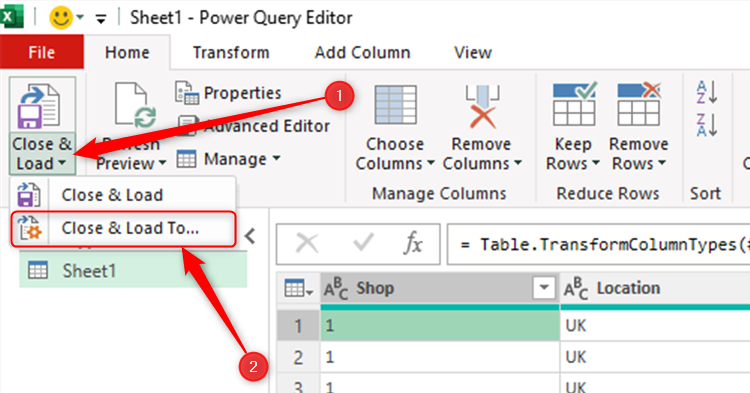
Task: Choose Close & Load menu entry
Action: [x=123, y=195]
